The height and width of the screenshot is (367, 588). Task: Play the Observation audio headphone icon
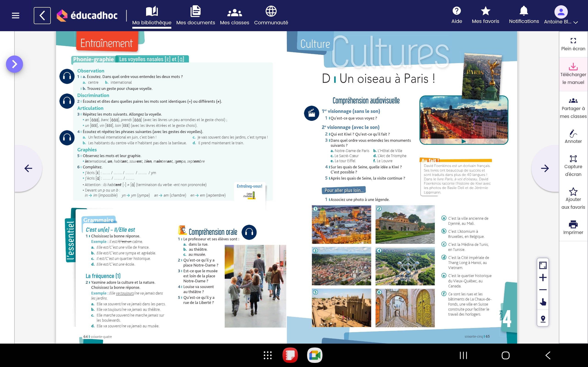[x=67, y=76]
